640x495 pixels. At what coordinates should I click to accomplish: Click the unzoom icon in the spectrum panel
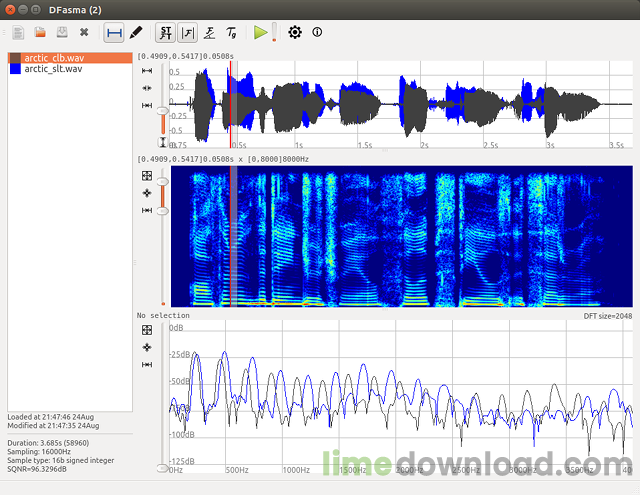147,329
